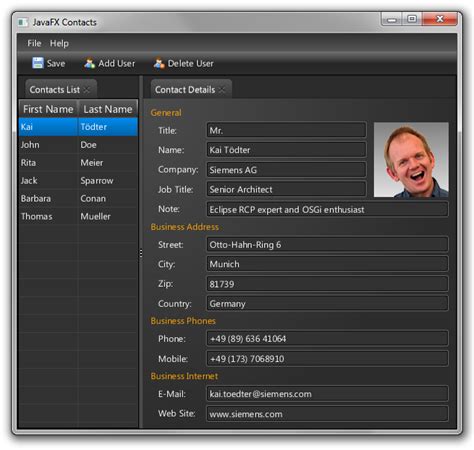Screen dimensions: 474x450
Task: Click the Mobile phone number field
Action: (327, 359)
